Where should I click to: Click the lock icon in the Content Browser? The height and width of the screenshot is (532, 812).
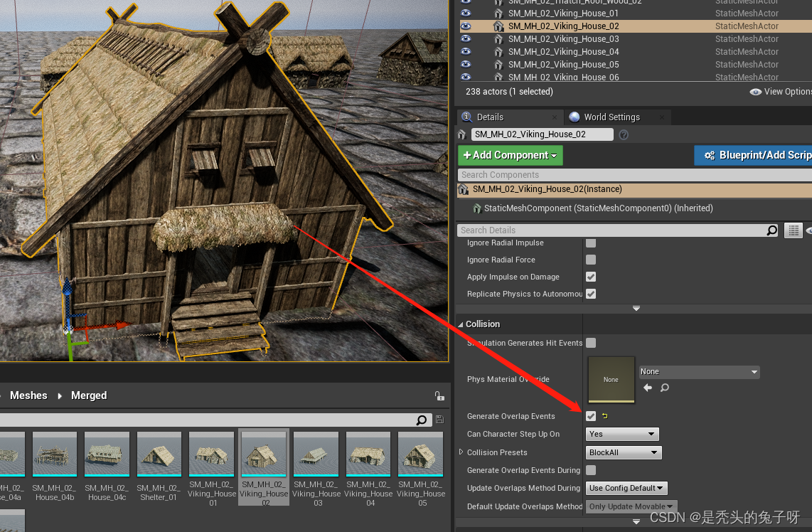439,395
